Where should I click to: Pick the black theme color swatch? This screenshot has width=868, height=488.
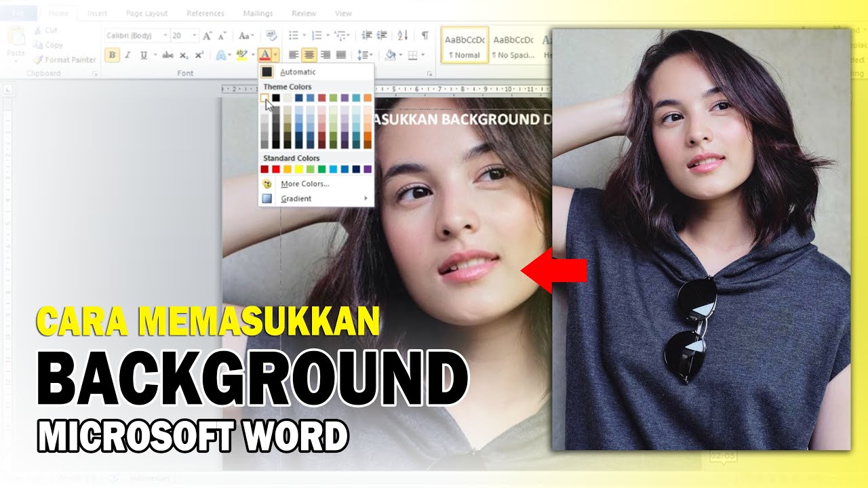[276, 98]
